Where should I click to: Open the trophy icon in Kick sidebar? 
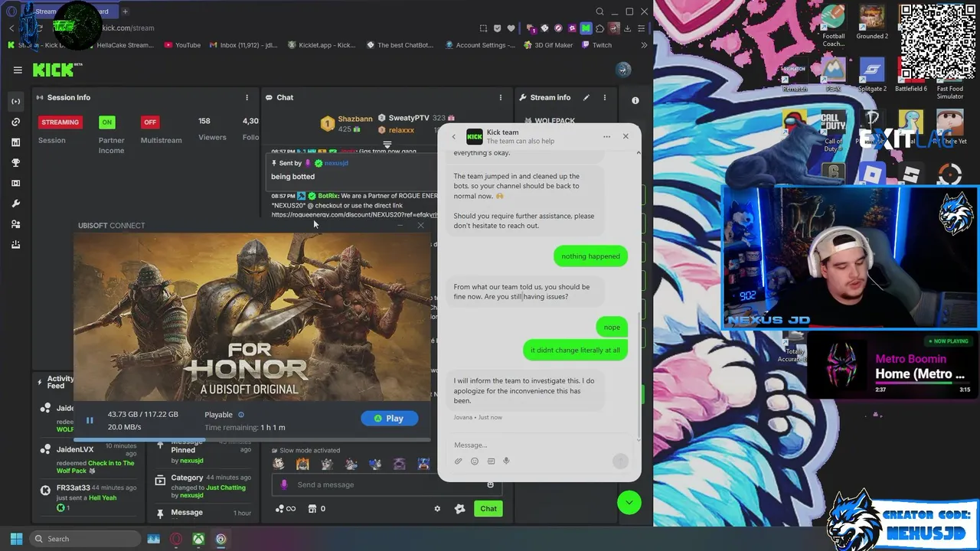[x=16, y=162]
